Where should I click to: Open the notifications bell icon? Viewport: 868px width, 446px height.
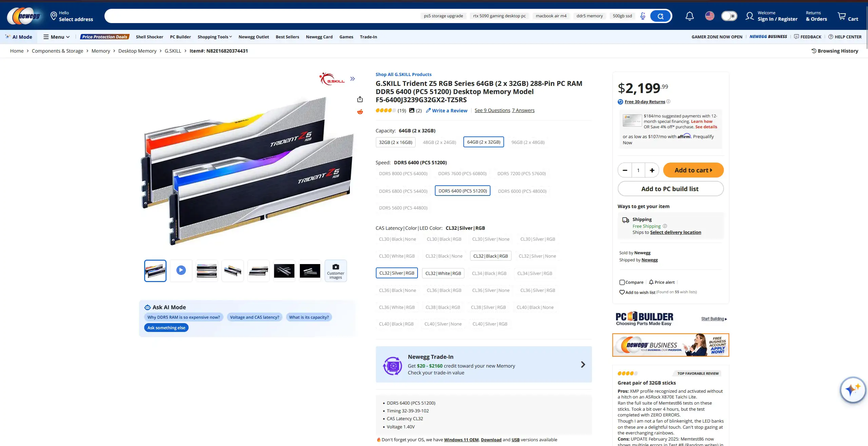coord(689,16)
